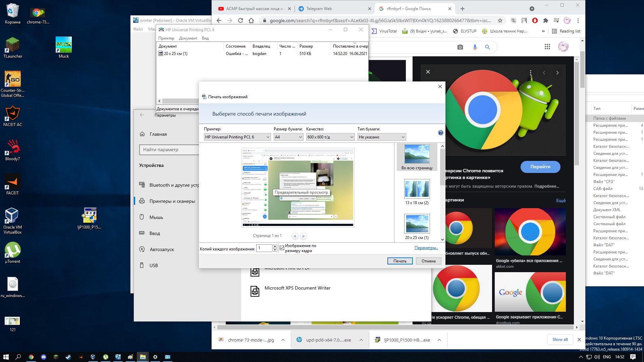Open the Параметры link

tap(426, 248)
